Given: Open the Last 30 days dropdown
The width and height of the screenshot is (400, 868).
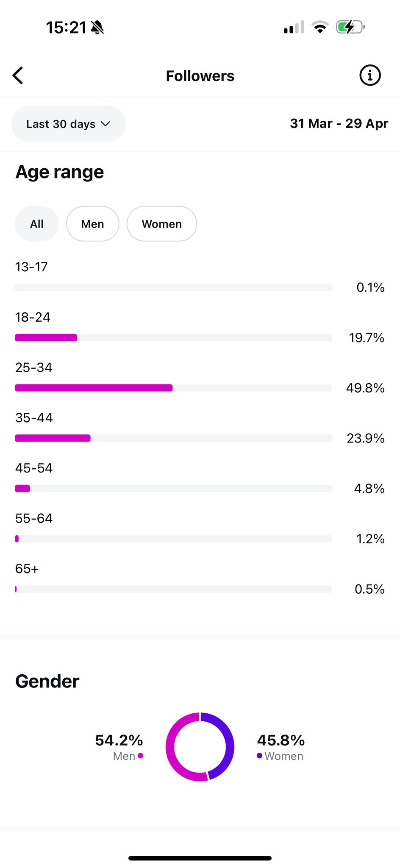Looking at the screenshot, I should [x=68, y=124].
